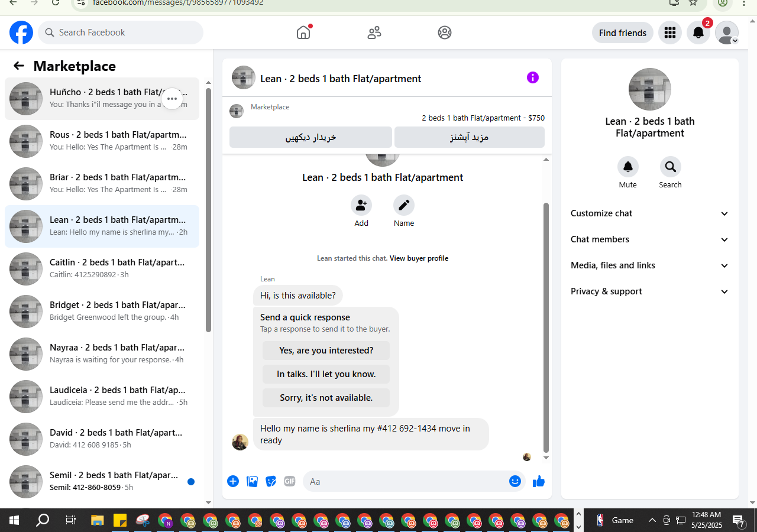Viewport: 757px width, 532px height.
Task: Expand Chat members section
Action: pyautogui.click(x=650, y=239)
